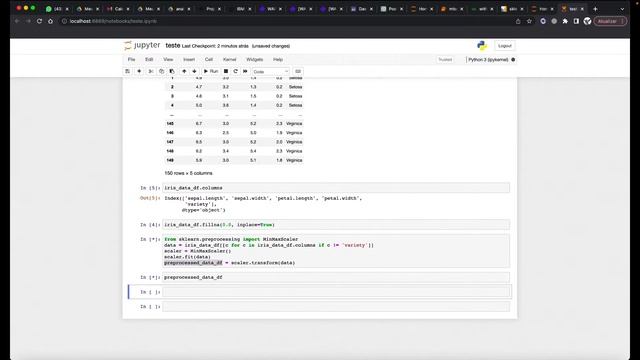
Task: Click the Jupyter logo
Action: point(142,45)
